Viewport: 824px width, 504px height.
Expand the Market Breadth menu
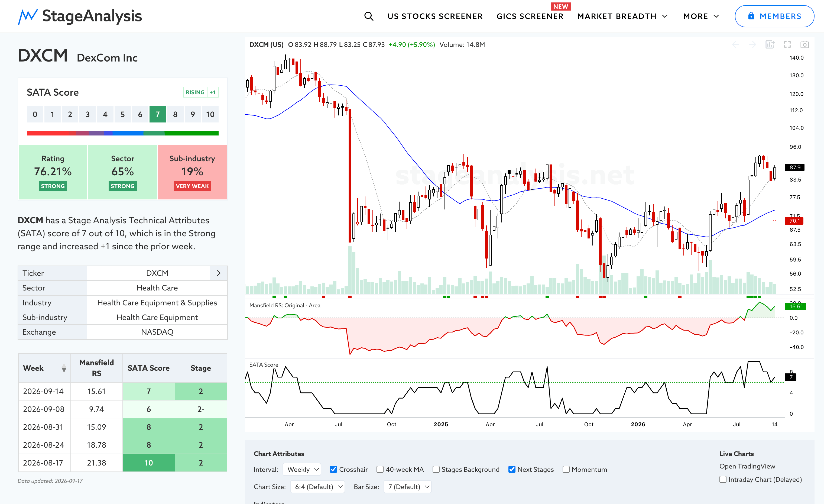tap(623, 16)
